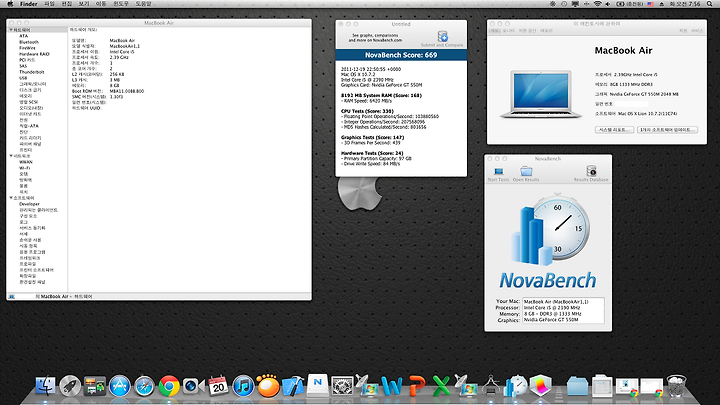Click Start Tests icon in NovaBench

(499, 172)
